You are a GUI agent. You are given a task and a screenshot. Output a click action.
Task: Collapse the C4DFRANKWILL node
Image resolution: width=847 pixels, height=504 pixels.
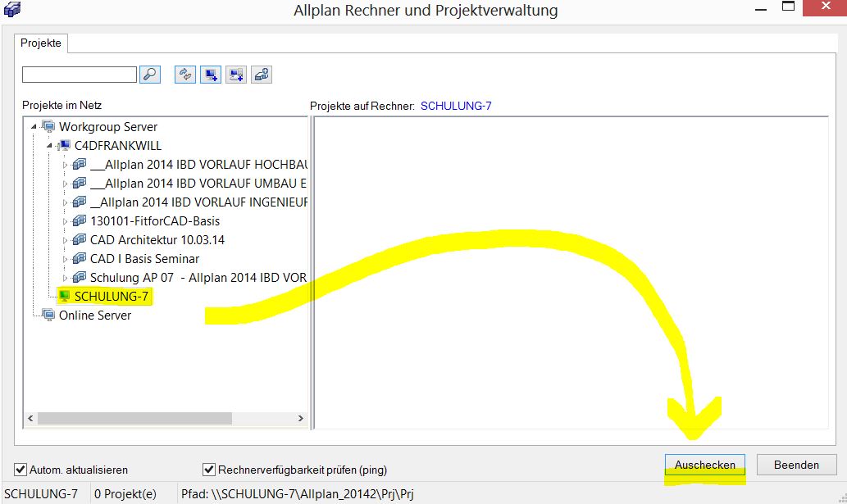[x=49, y=146]
